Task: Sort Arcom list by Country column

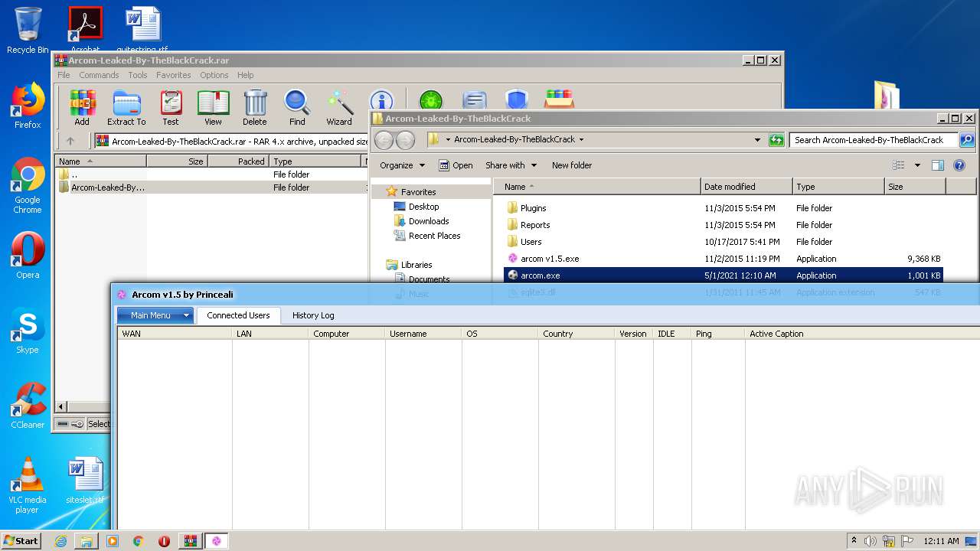Action: click(x=576, y=334)
